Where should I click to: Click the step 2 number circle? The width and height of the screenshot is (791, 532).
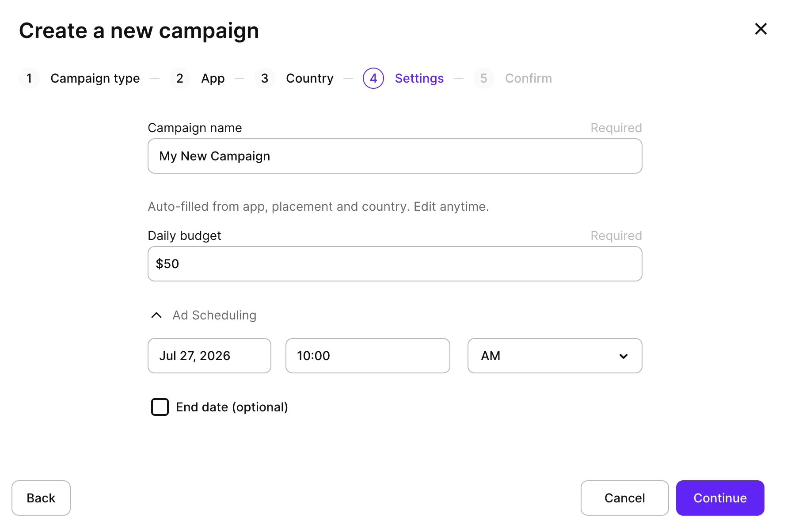[x=180, y=78]
